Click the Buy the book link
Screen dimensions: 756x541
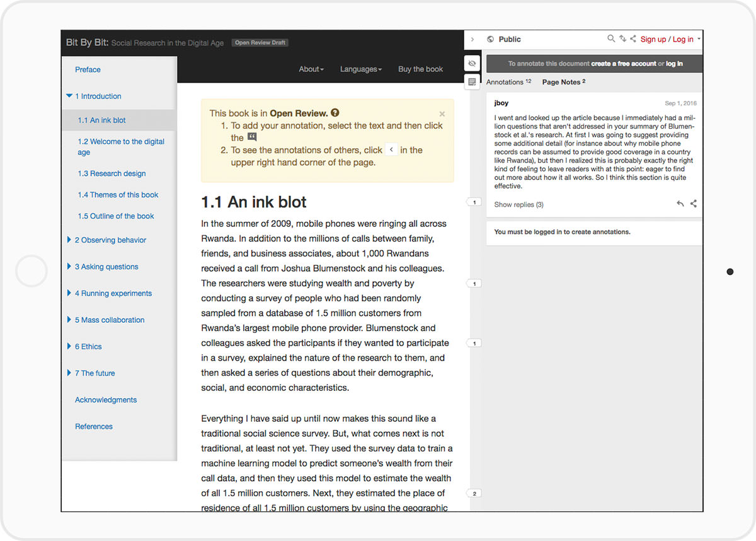tap(420, 69)
